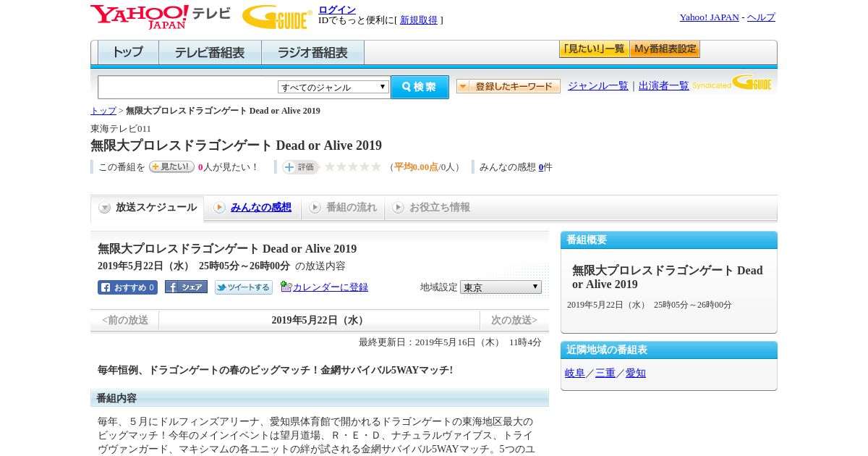Image resolution: width=868 pixels, height=456 pixels.
Task: Click the 番組概要 panel header
Action: point(669,240)
